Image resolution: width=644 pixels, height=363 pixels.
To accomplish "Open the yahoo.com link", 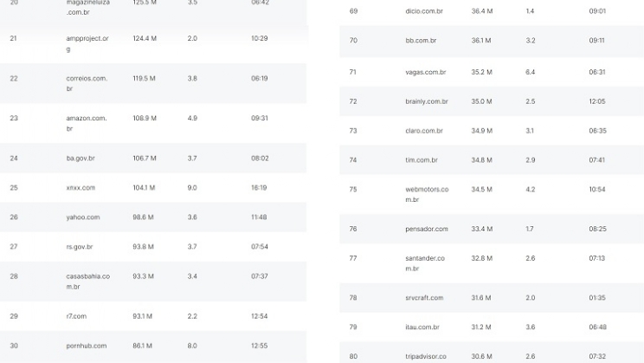I will click(83, 217).
